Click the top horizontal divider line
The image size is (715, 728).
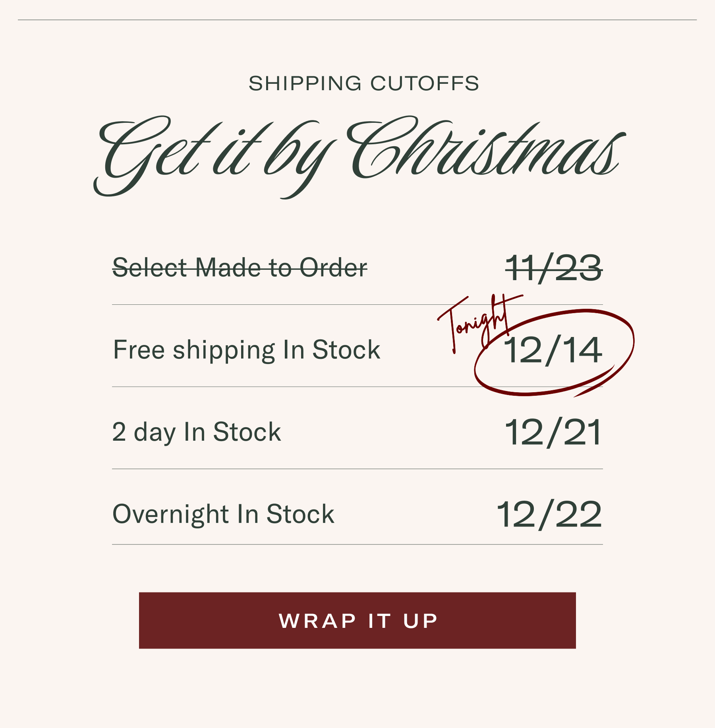357,20
